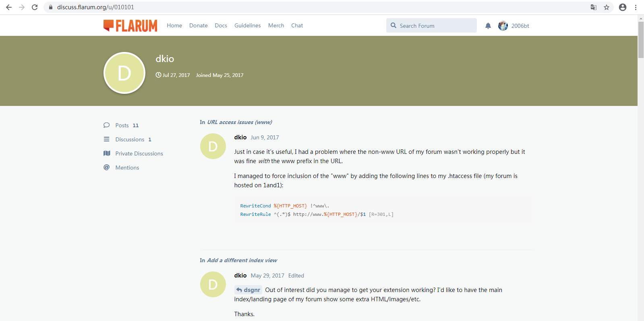Open 'Add a different index view' discussion
This screenshot has width=644, height=321.
[x=242, y=260]
